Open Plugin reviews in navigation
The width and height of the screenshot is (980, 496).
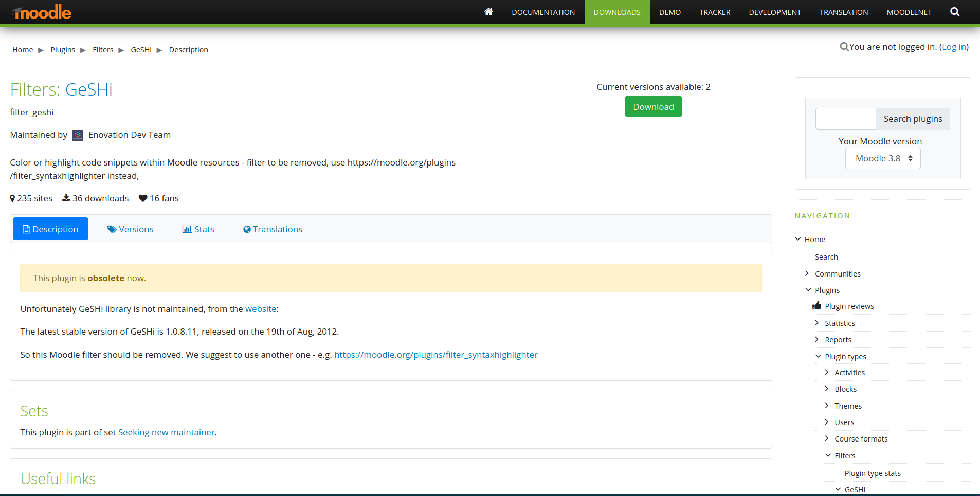point(849,306)
